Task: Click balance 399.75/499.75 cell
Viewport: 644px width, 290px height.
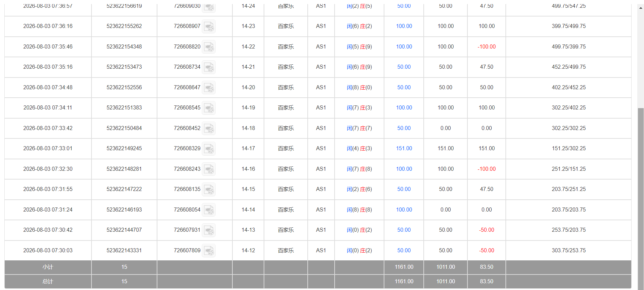Action: click(x=569, y=26)
